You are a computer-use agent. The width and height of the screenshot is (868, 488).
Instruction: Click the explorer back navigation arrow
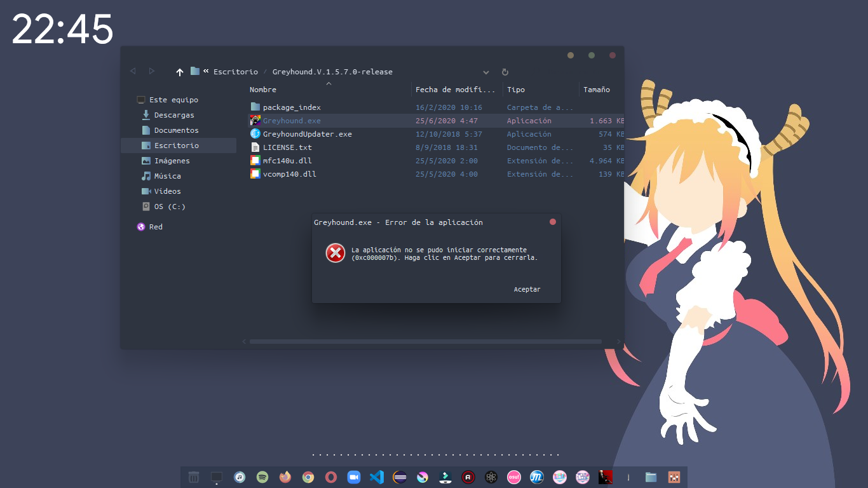pos(133,71)
